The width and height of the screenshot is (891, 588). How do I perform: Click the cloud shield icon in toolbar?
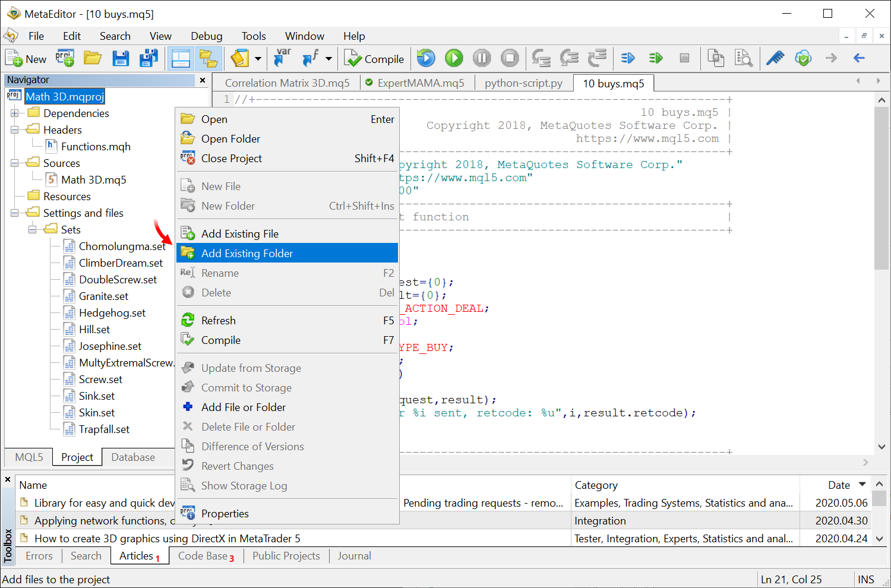click(x=803, y=58)
